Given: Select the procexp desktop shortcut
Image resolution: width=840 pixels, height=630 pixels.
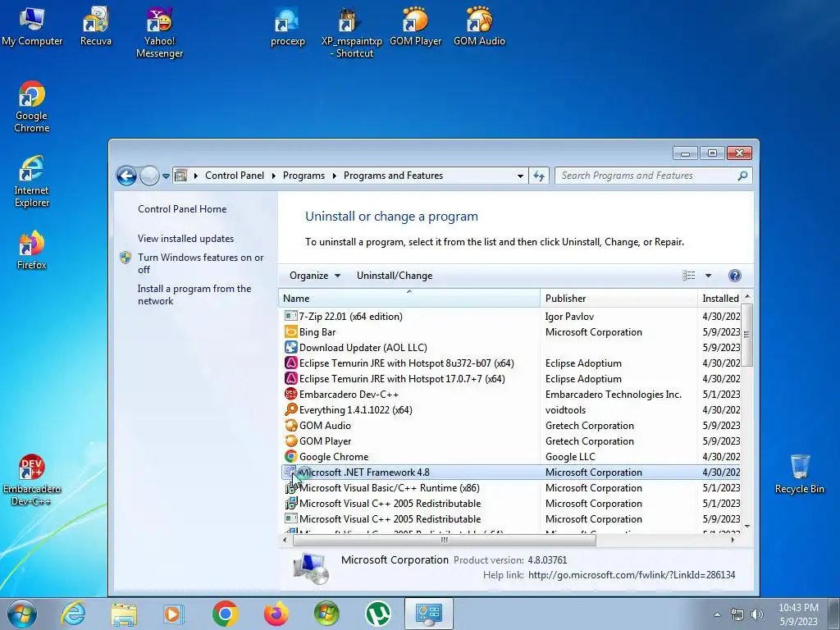Looking at the screenshot, I should (x=288, y=26).
